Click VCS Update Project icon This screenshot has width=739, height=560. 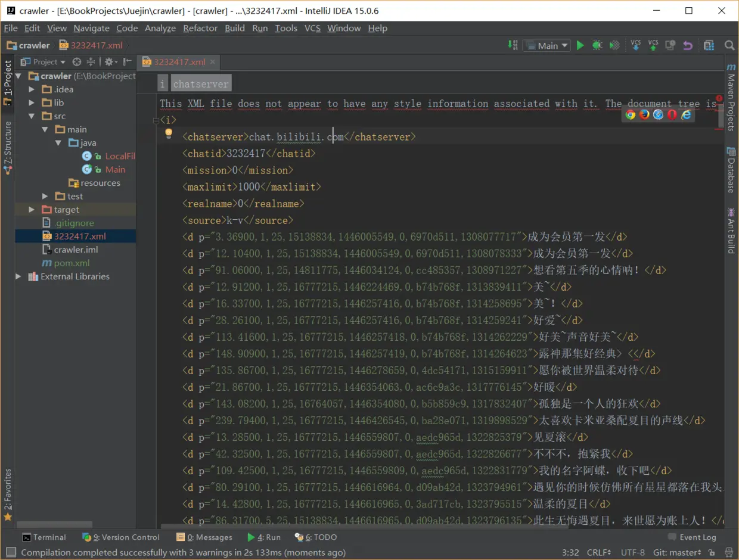point(636,45)
